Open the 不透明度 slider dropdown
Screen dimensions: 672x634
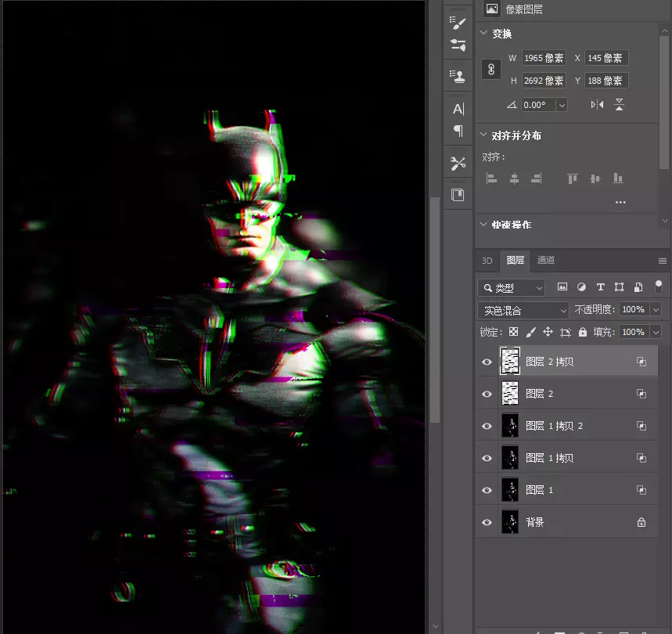[x=656, y=309]
